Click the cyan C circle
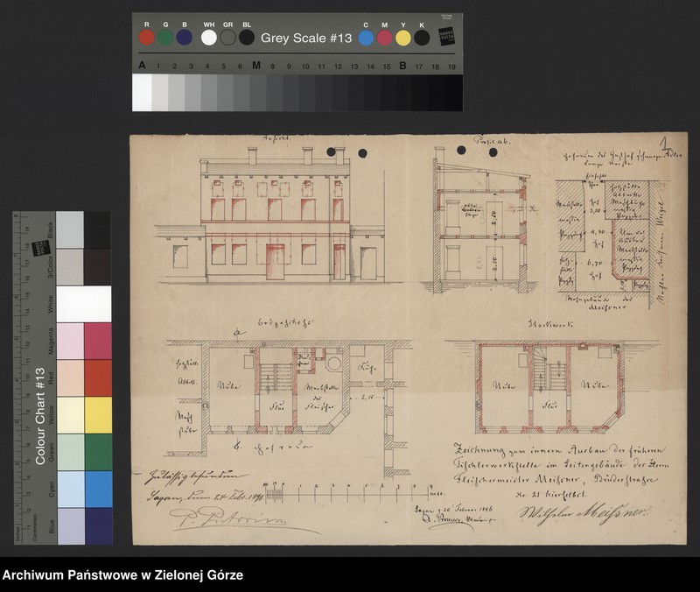700x592 pixels. (x=366, y=38)
